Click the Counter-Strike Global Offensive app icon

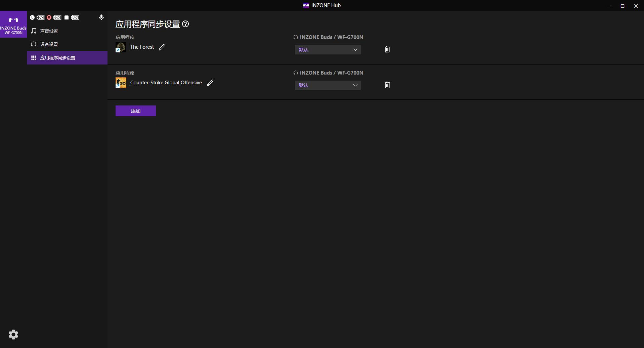pyautogui.click(x=121, y=83)
